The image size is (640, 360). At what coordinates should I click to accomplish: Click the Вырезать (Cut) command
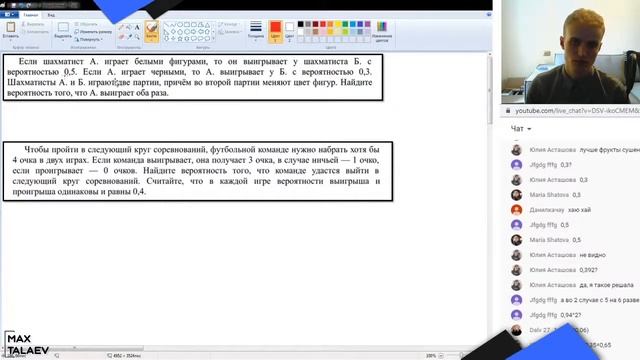(33, 24)
